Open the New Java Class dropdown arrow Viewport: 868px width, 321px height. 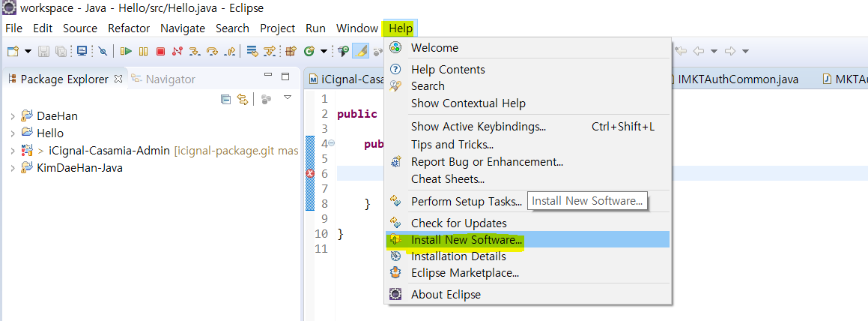324,51
